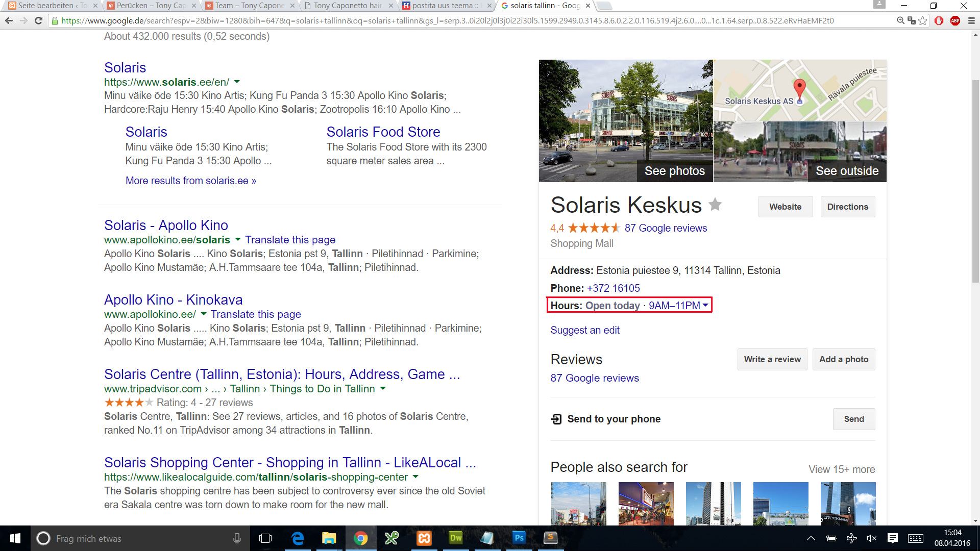The image size is (980, 551).
Task: Call the phone number +372 16105
Action: [613, 288]
